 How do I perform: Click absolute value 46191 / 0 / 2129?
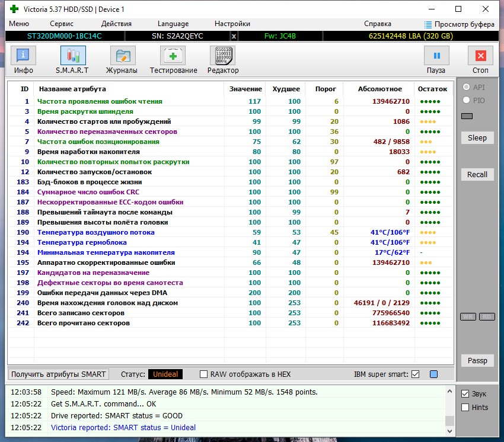click(x=381, y=303)
